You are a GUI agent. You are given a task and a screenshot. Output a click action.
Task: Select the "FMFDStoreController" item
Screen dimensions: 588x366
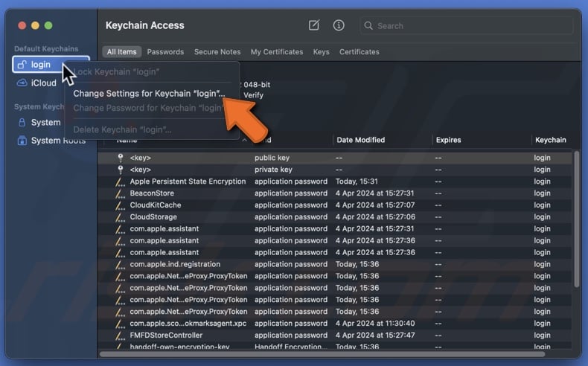tap(334, 335)
